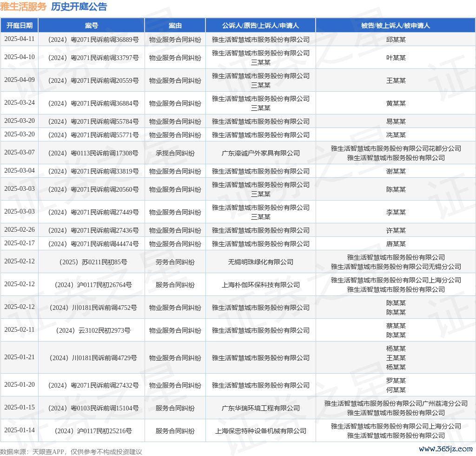Select defendant cell 冼某某
The height and width of the screenshot is (456, 476).
pos(396,135)
